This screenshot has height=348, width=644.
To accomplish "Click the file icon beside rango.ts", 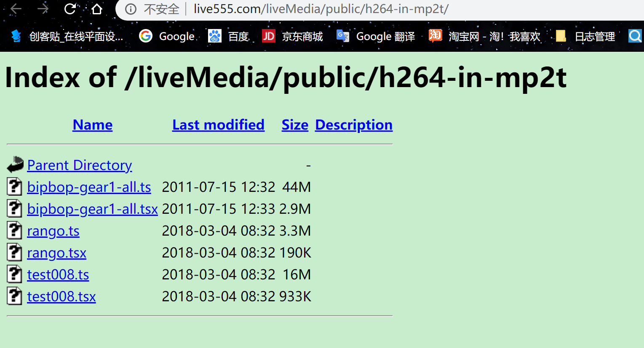I will coord(14,230).
